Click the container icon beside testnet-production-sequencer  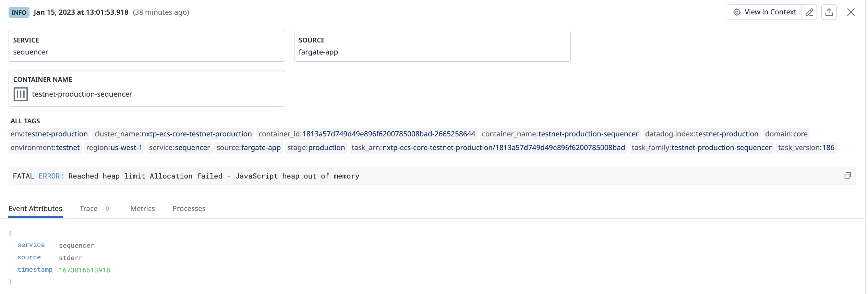coord(21,94)
